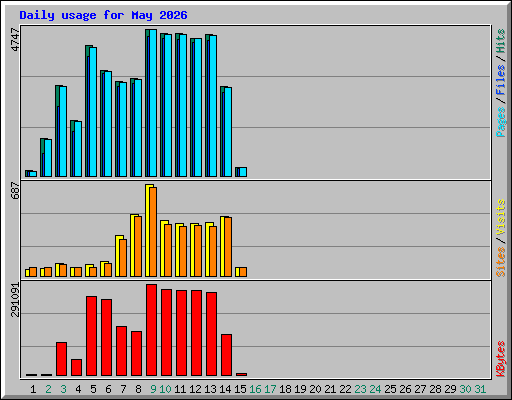
Task: Click day 14 on the x-axis
Action: tap(225, 389)
